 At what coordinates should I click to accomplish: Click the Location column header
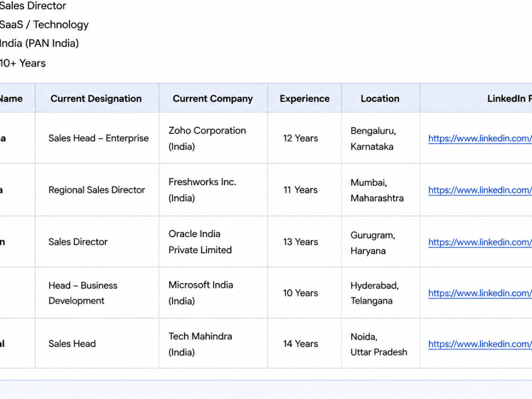pyautogui.click(x=380, y=99)
